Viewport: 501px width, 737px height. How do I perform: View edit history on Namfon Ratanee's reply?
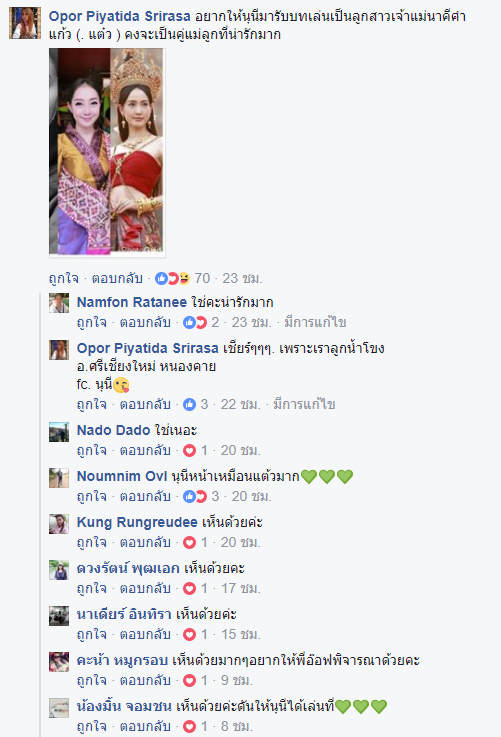(x=315, y=322)
